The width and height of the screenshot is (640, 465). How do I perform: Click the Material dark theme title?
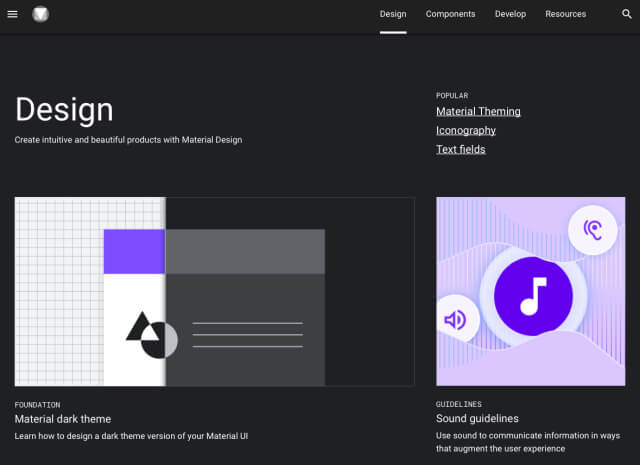(63, 419)
